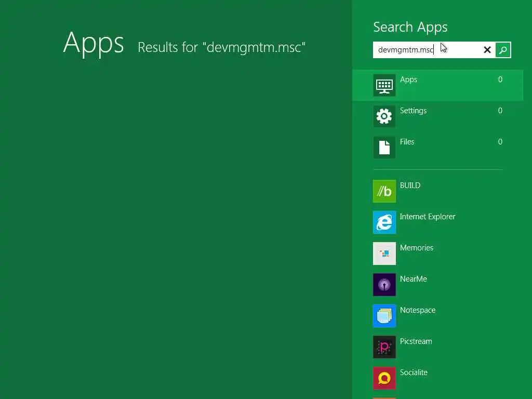Click the Settings result count 0
Viewport: 532px width, 399px height.
500,111
